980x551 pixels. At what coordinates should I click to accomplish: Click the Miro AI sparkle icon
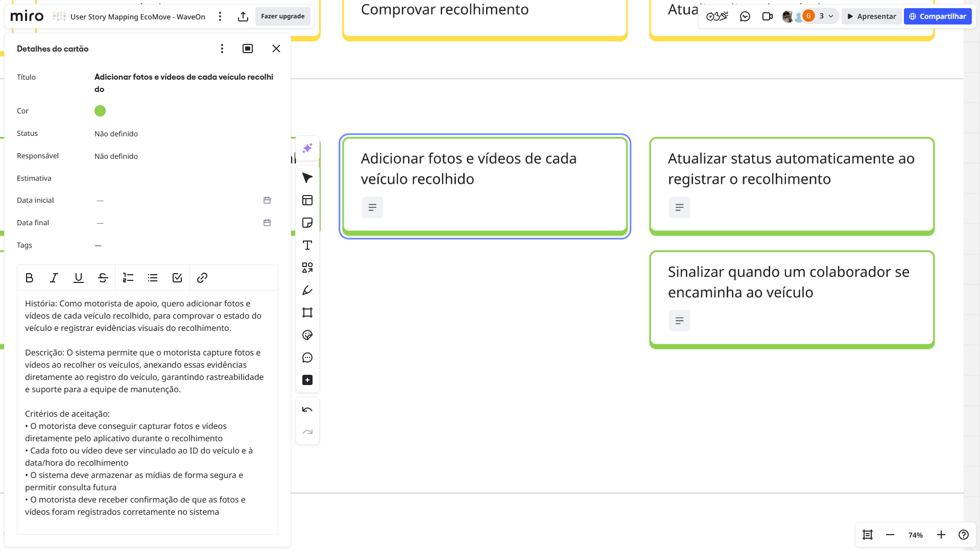(x=307, y=148)
